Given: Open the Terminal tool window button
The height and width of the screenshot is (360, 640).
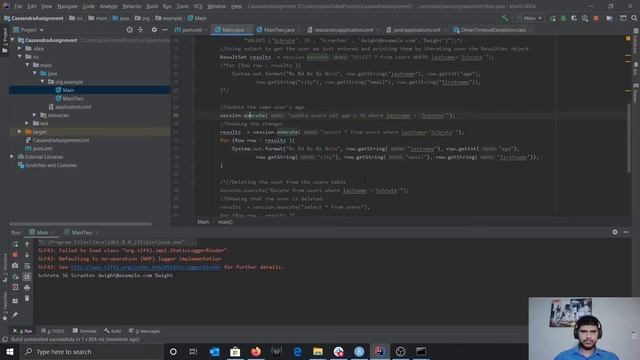Looking at the screenshot, I should (x=85, y=331).
